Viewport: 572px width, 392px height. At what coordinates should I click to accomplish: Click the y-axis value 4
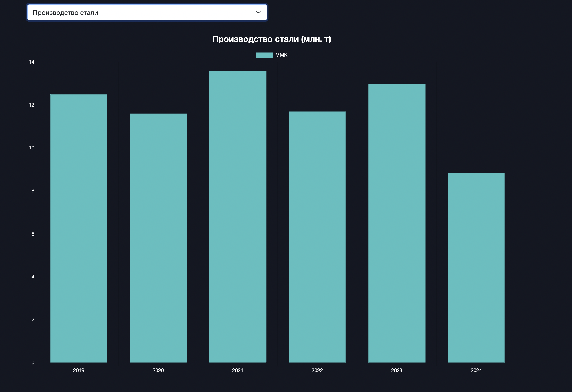[33, 277]
